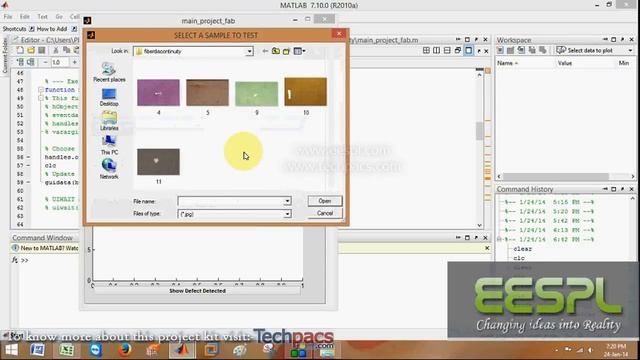
Task: Open Libraries in dialog sidebar
Action: [109, 121]
